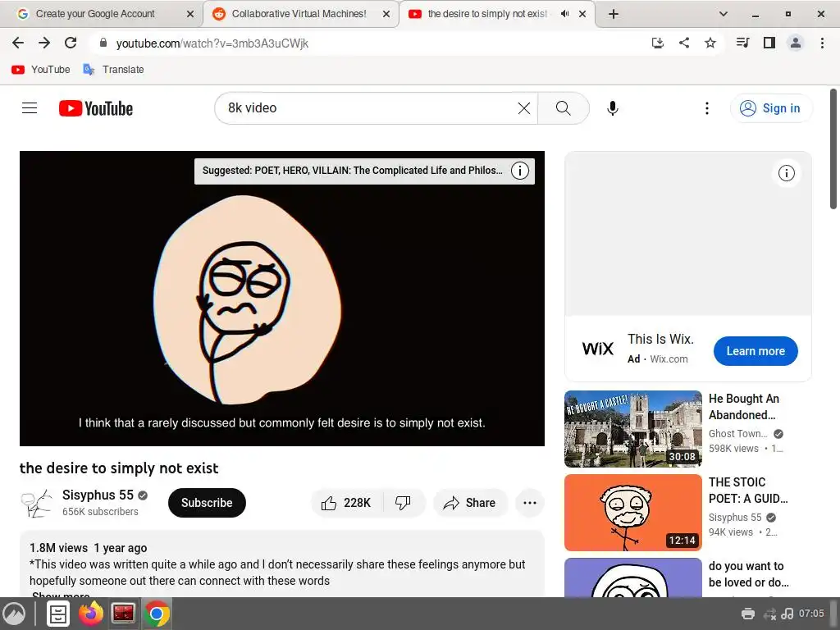Click Sign in button
840x630 pixels.
[771, 108]
